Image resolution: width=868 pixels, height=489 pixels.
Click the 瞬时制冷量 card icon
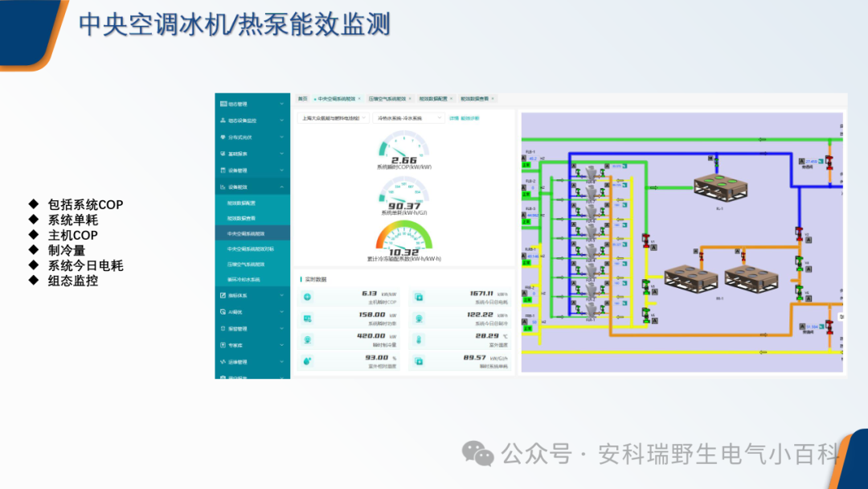(307, 339)
